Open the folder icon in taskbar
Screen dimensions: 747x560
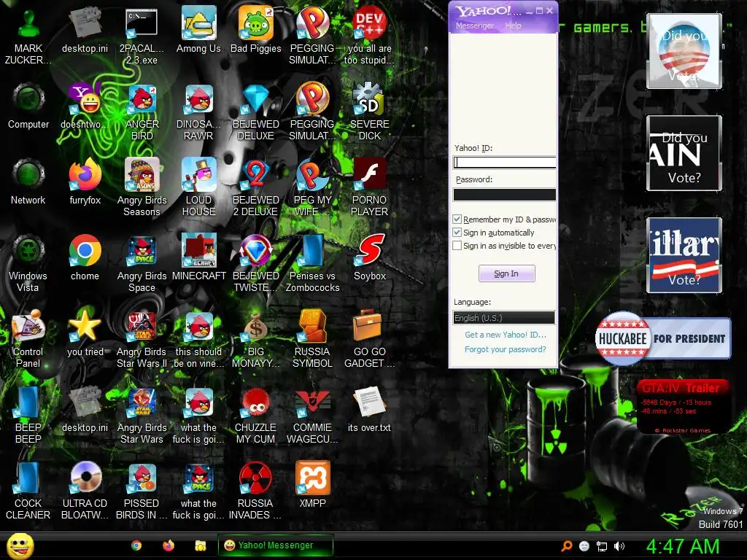click(x=200, y=545)
